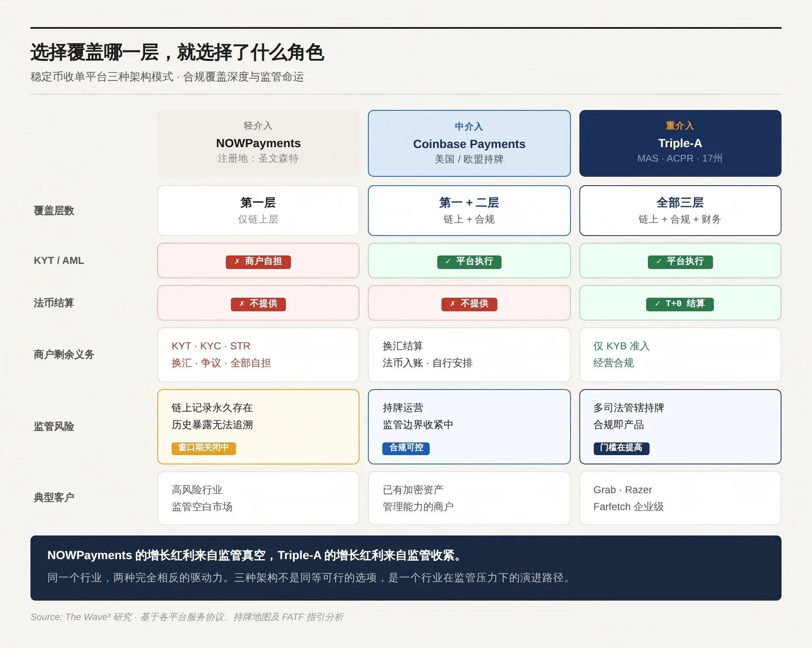Click the 第一 + 二层 coverage cell
This screenshot has height=648, width=812.
pyautogui.click(x=469, y=210)
